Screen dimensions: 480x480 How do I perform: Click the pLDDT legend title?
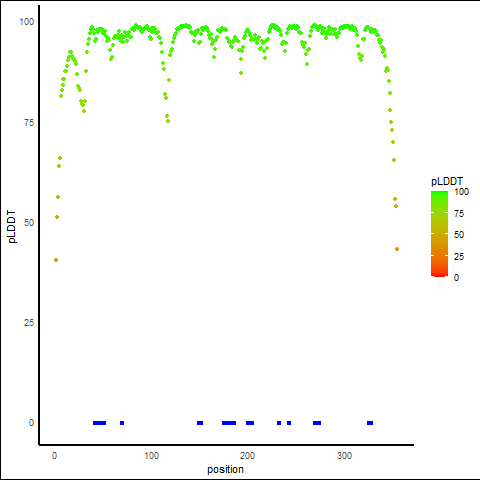(x=447, y=182)
